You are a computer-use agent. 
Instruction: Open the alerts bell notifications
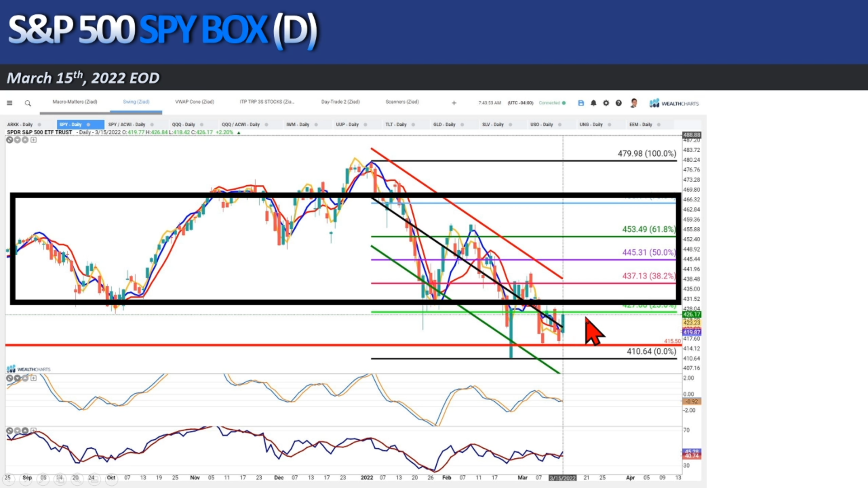tap(594, 103)
